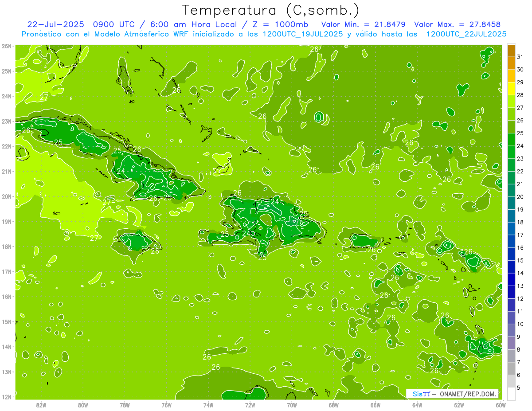Select the color scale value 30
The width and height of the screenshot is (532, 411).
[x=520, y=70]
